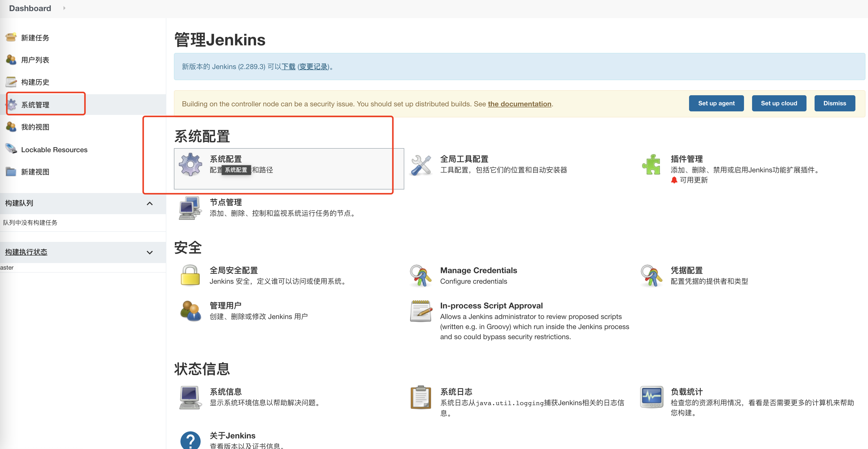Viewport: 868px width, 449px height.
Task: Open the 系统配置 item title
Action: point(225,159)
